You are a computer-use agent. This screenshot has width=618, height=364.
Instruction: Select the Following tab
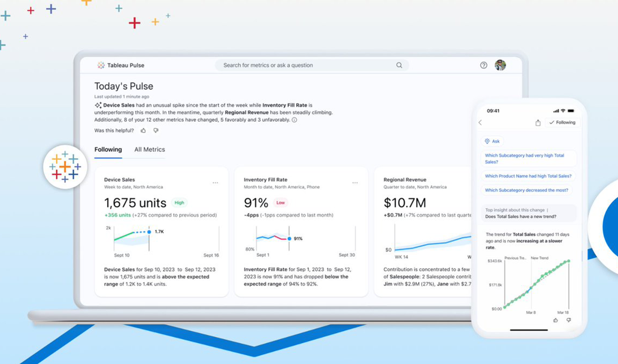108,150
